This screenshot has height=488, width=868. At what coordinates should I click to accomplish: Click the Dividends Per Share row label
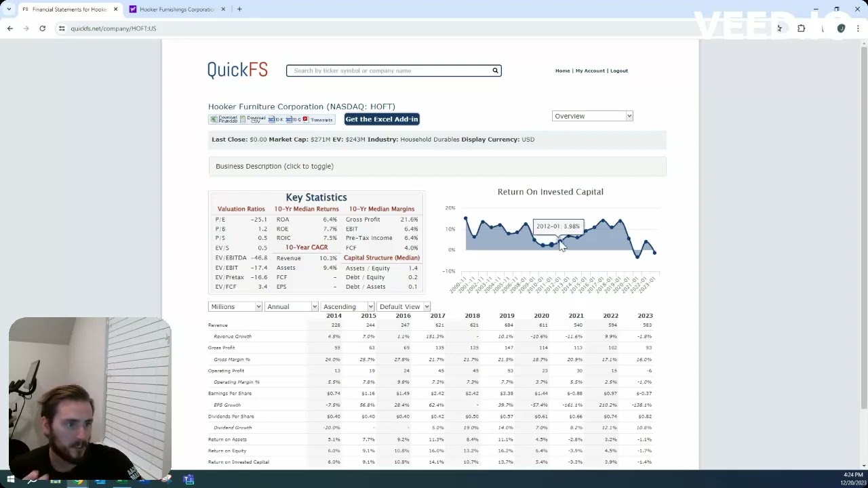[231, 416]
